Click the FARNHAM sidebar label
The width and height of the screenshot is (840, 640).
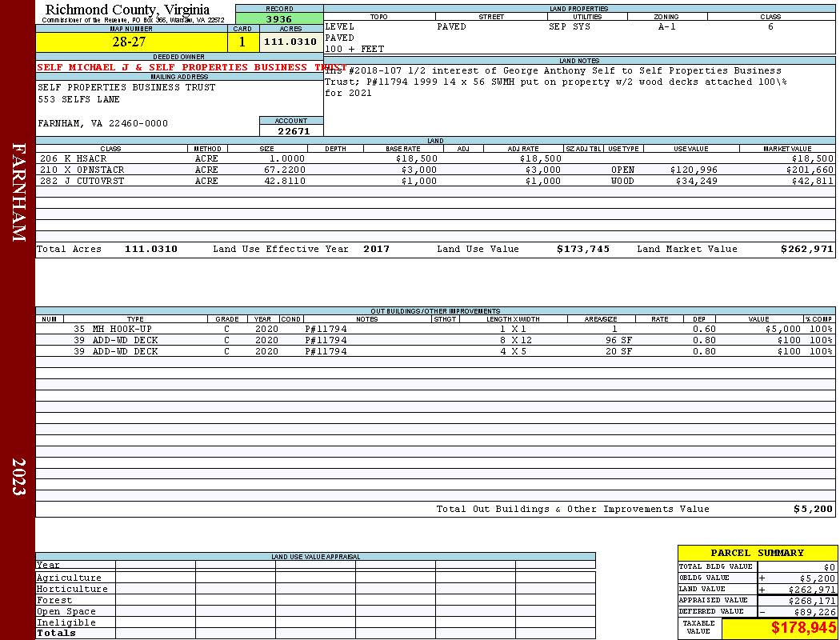pos(18,192)
